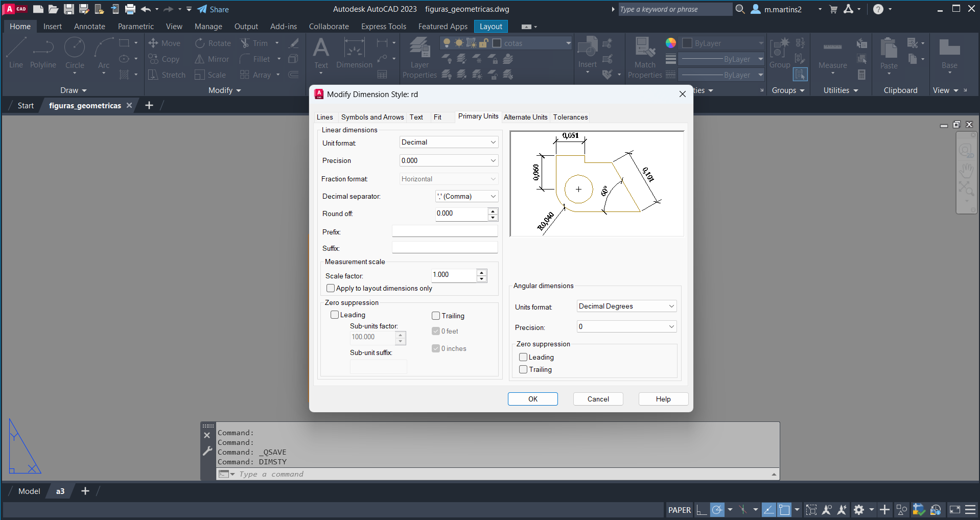
Task: Open the Layer Properties icon
Action: click(419, 48)
